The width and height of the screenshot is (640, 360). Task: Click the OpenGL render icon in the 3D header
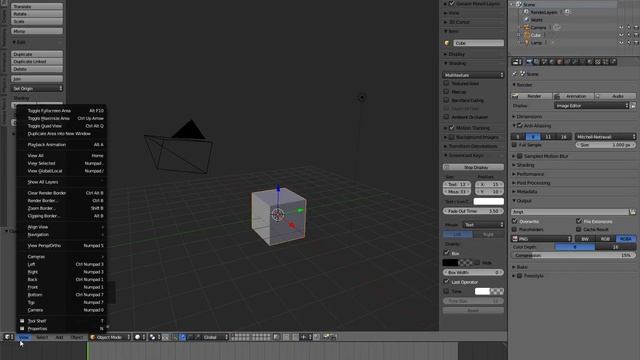point(327,337)
